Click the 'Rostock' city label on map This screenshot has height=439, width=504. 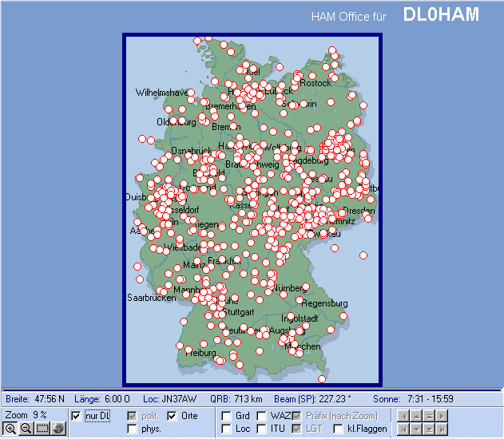[x=315, y=83]
